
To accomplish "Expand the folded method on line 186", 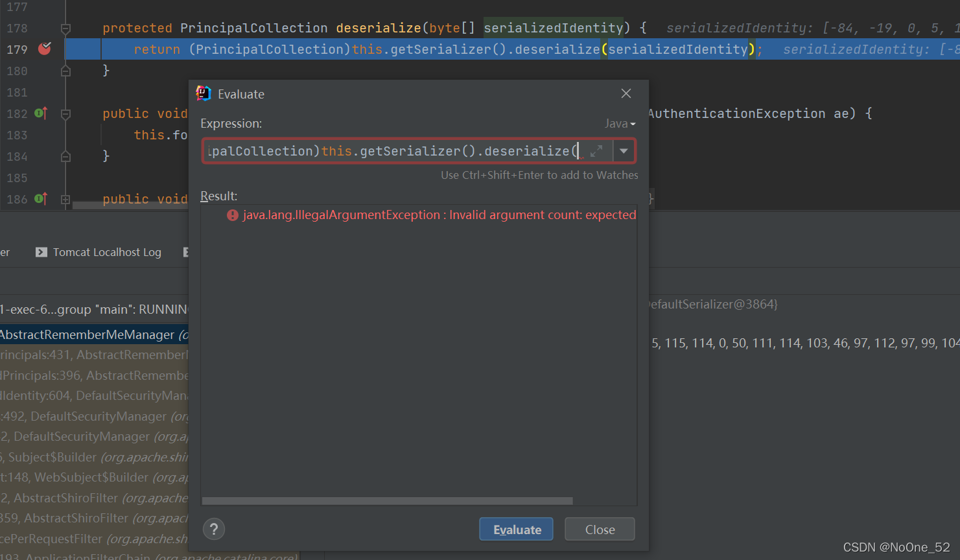I will point(65,200).
